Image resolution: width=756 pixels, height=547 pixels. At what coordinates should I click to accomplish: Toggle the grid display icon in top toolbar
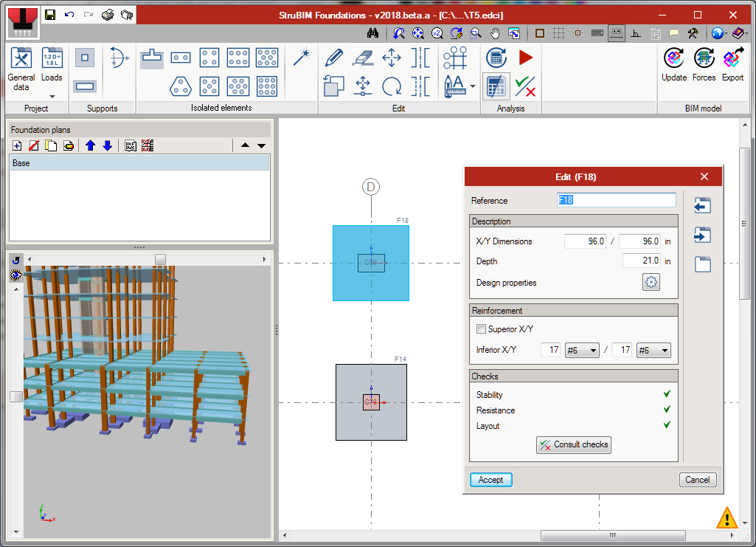(x=559, y=33)
